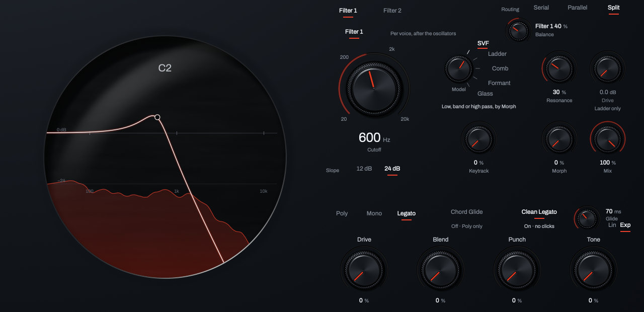This screenshot has width=644, height=312.
Task: Click the filter Drive knob labeled Ladder only
Action: 607,69
